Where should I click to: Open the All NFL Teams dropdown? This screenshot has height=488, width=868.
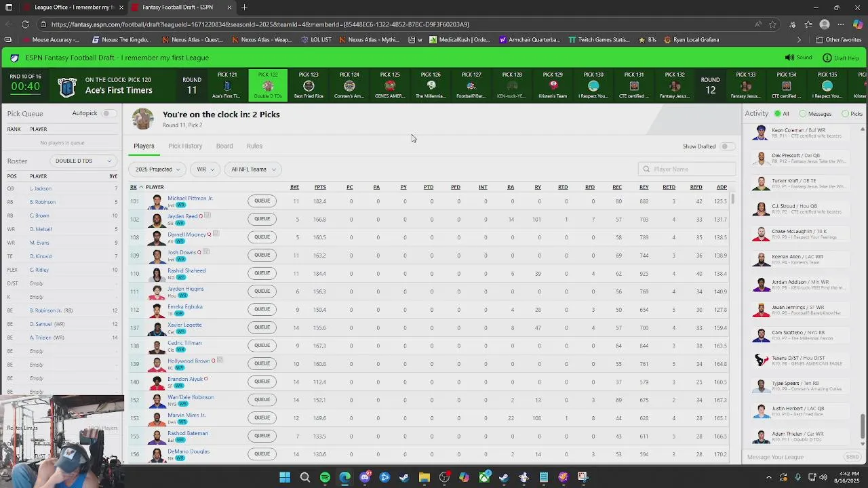[x=253, y=169]
